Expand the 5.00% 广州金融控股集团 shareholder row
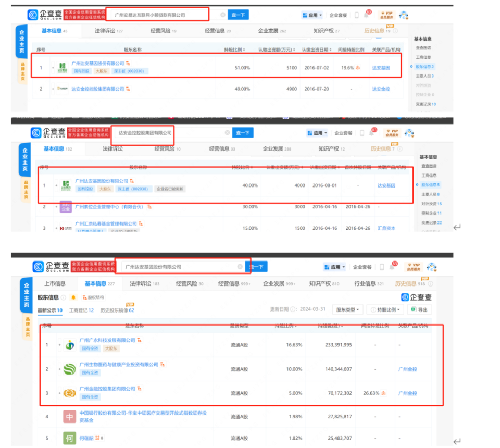This screenshot has width=500, height=448. point(59,393)
